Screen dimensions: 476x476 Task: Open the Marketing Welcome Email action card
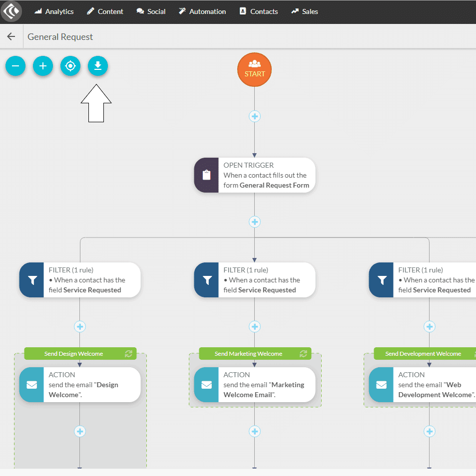tap(255, 385)
